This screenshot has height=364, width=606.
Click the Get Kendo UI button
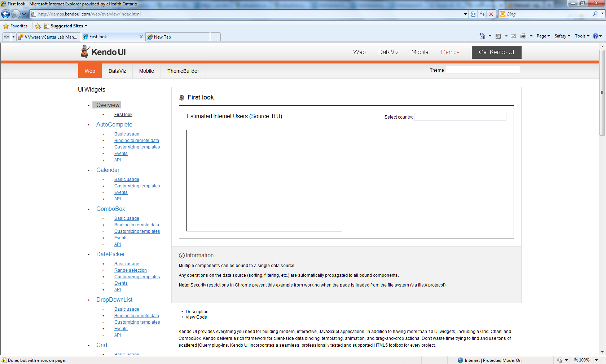(x=496, y=52)
